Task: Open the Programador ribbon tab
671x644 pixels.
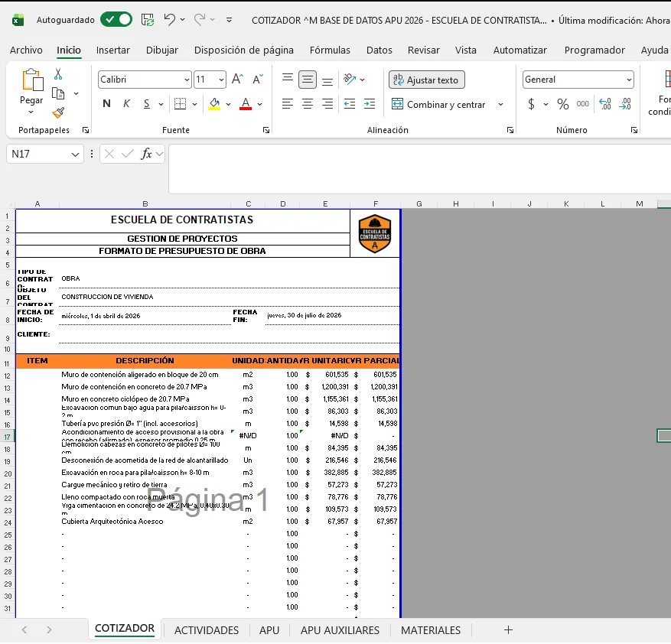Action: (x=594, y=50)
